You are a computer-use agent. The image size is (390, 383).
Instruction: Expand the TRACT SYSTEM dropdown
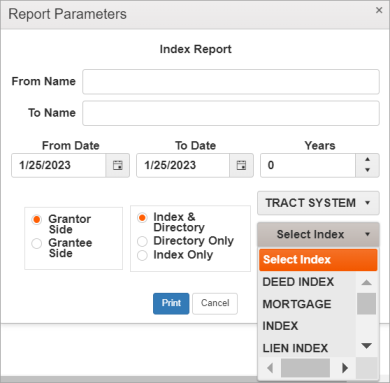318,203
